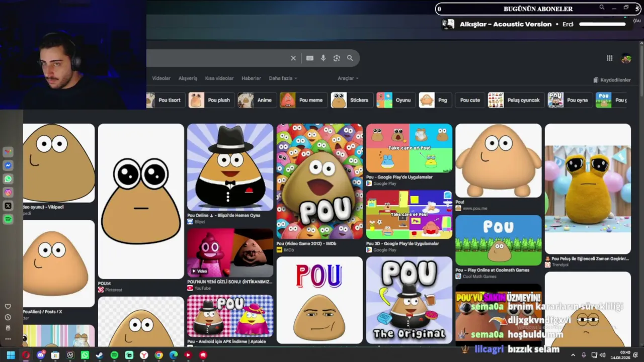Open Google Chrome from the taskbar
This screenshot has height=362, width=644.
(158, 355)
